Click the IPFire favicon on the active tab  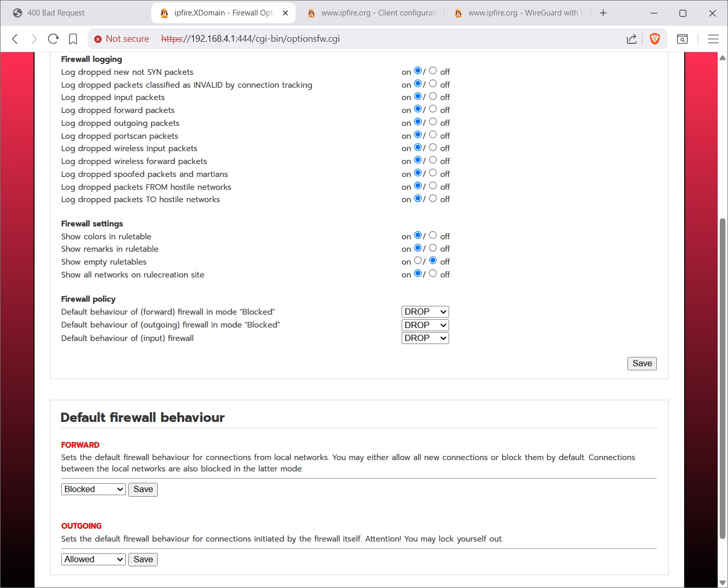[x=164, y=12]
